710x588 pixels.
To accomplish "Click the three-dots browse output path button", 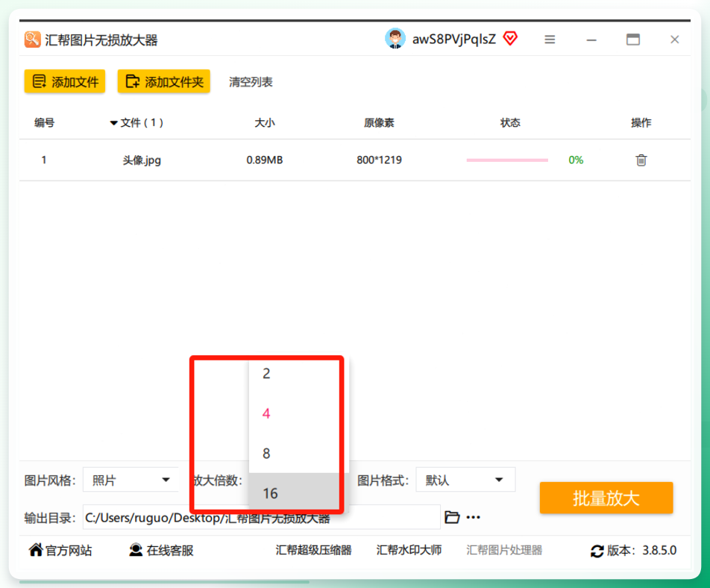I will tap(473, 517).
